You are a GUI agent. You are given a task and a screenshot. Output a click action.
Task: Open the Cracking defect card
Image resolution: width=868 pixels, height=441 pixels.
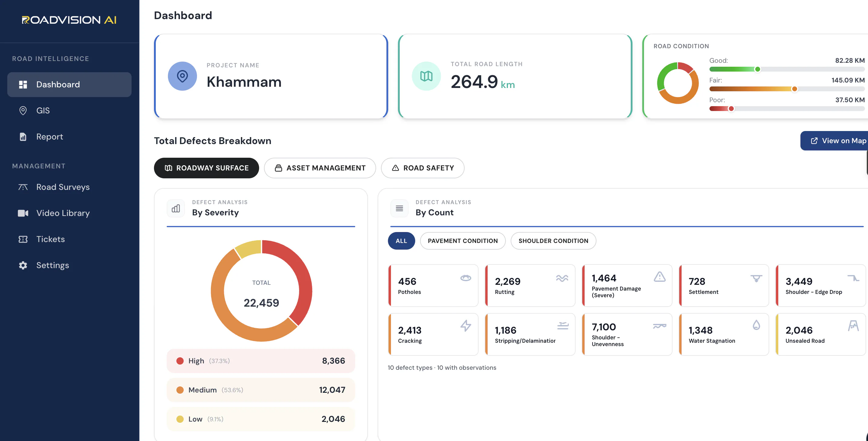[x=433, y=334]
